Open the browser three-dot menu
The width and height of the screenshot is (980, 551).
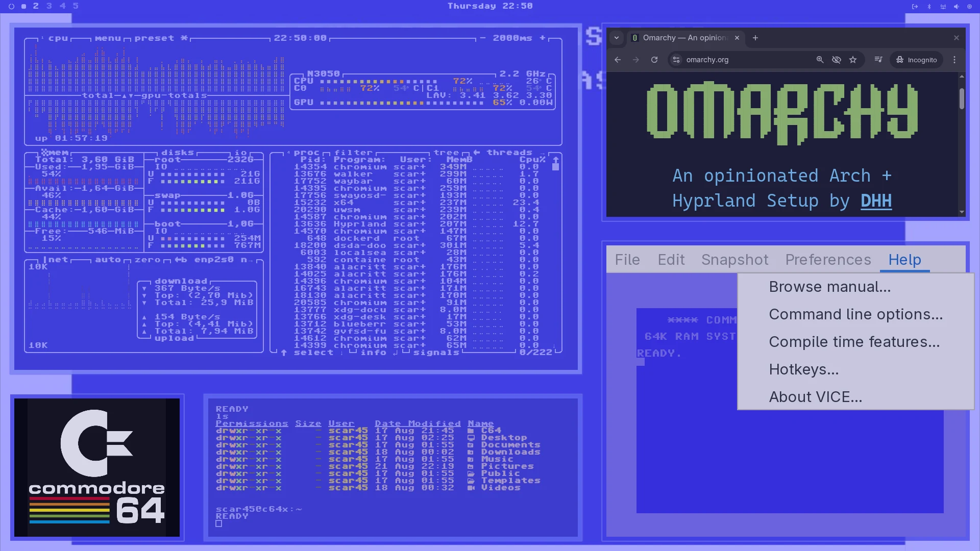point(954,60)
